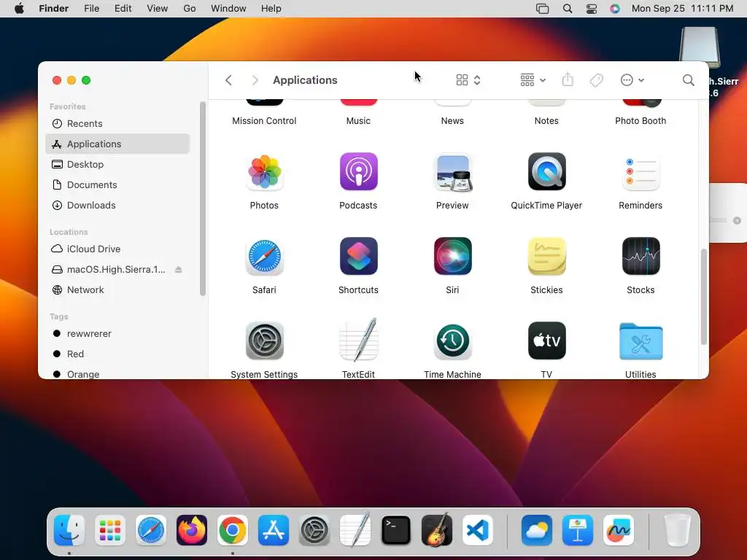Image resolution: width=747 pixels, height=560 pixels.
Task: Open Control Center in menu bar
Action: (x=591, y=9)
